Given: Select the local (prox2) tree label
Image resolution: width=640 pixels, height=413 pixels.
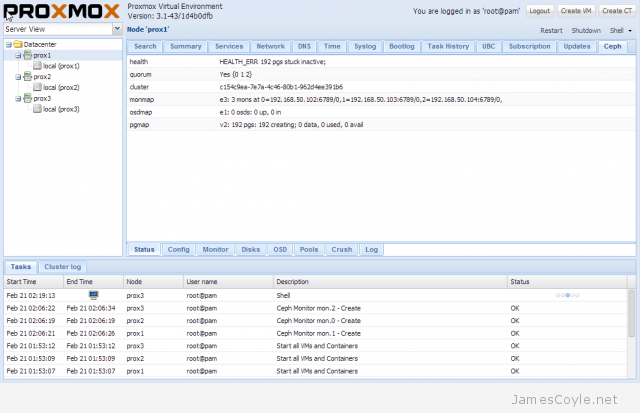Looking at the screenshot, I should [x=61, y=87].
